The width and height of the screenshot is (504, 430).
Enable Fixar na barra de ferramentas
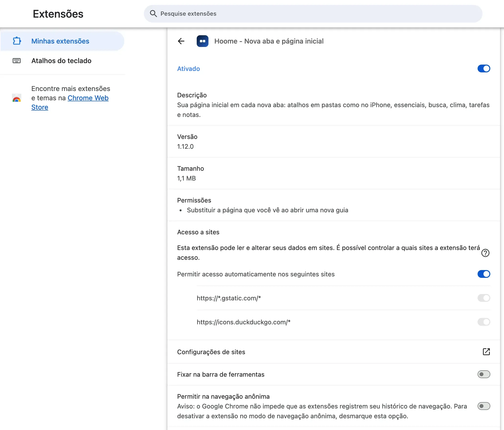(x=484, y=374)
